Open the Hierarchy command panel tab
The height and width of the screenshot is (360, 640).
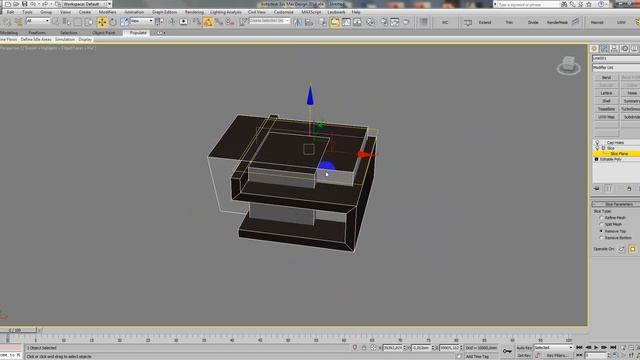tap(614, 49)
